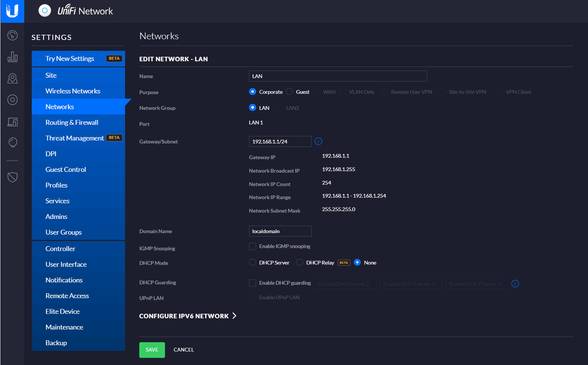Enable DHCP guarding checkbox
This screenshot has height=365, width=588.
click(x=253, y=283)
